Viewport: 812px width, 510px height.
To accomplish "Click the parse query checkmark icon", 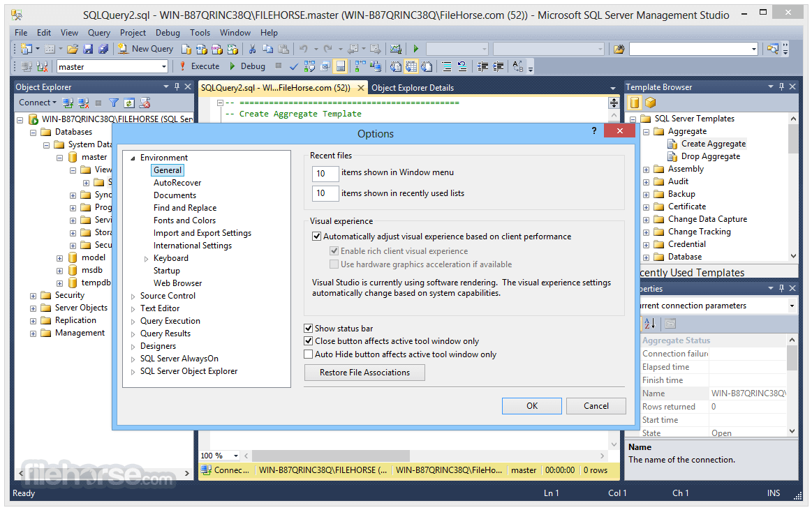I will point(293,66).
